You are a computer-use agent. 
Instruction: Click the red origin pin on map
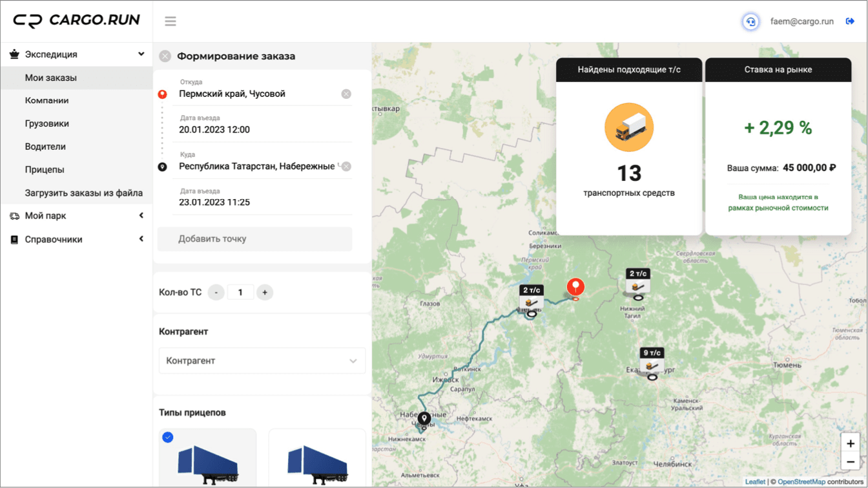tap(575, 287)
